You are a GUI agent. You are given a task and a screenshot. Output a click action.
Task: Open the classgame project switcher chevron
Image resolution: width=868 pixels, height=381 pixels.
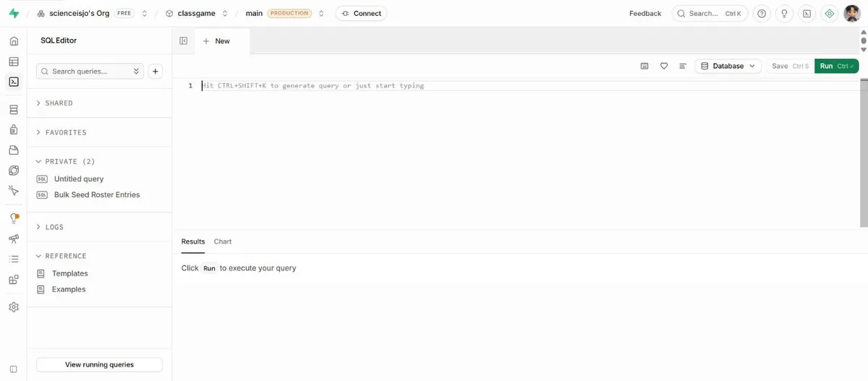pyautogui.click(x=225, y=13)
